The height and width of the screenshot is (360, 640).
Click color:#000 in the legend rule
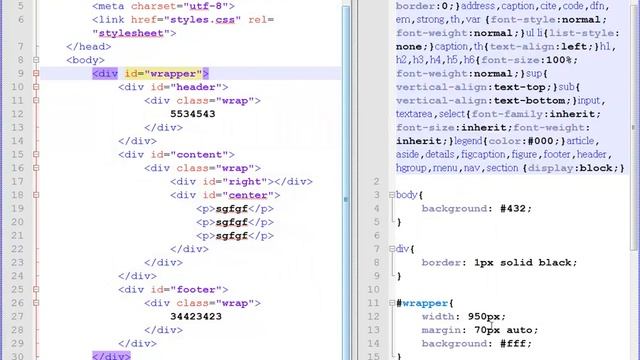[521, 141]
